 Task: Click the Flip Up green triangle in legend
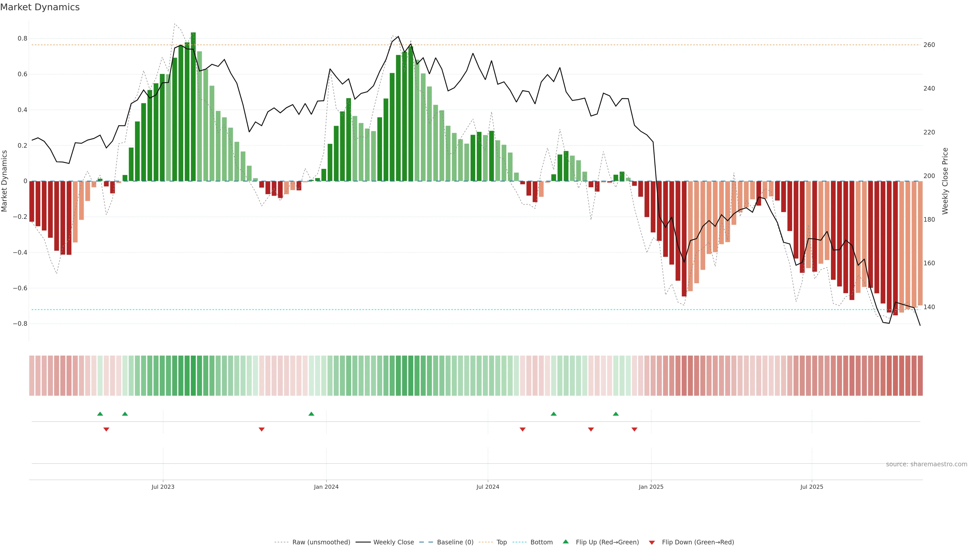point(566,542)
